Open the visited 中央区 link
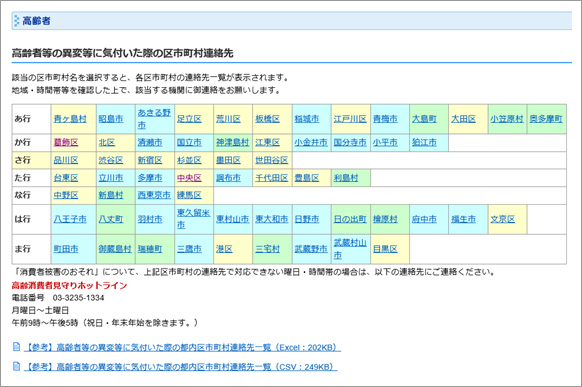Viewport: 582px width, 387px height. coord(189,178)
